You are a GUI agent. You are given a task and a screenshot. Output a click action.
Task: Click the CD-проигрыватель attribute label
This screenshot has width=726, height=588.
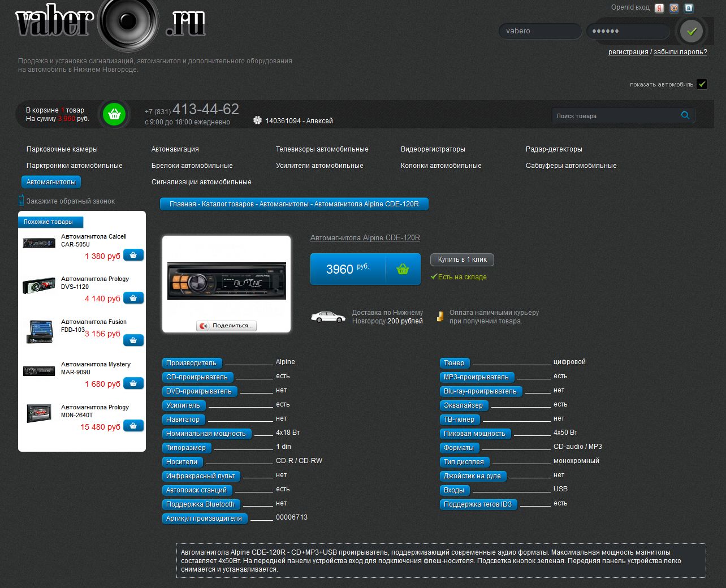(197, 377)
